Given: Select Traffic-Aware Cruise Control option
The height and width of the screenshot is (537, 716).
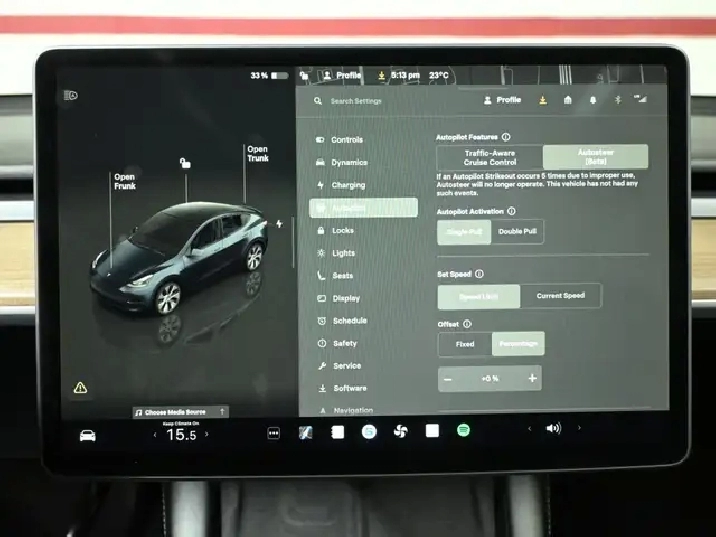Looking at the screenshot, I should [x=490, y=157].
